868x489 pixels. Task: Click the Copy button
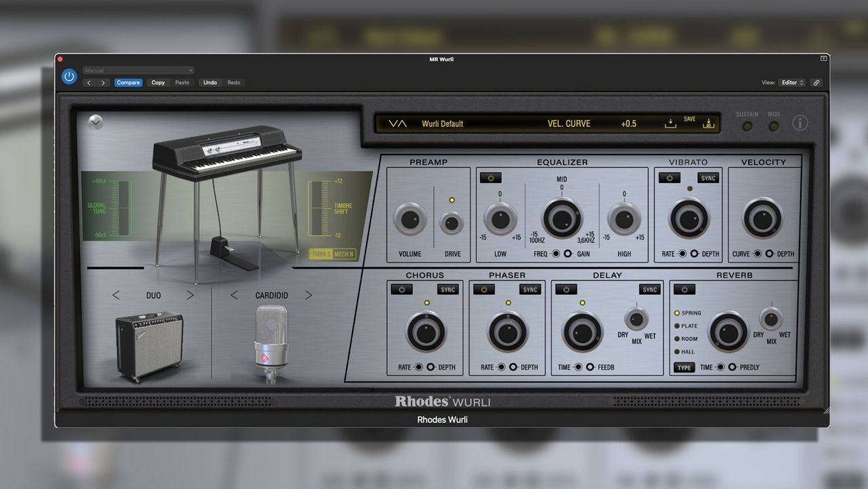tap(158, 83)
